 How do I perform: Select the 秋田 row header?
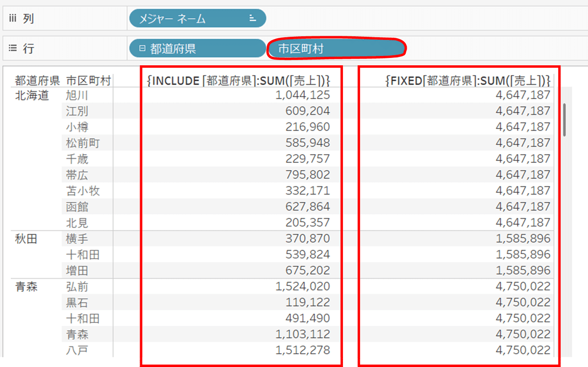pos(25,239)
